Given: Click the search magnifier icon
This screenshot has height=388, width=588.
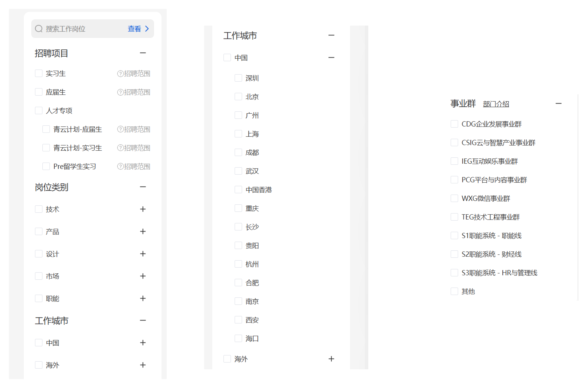Looking at the screenshot, I should (39, 29).
